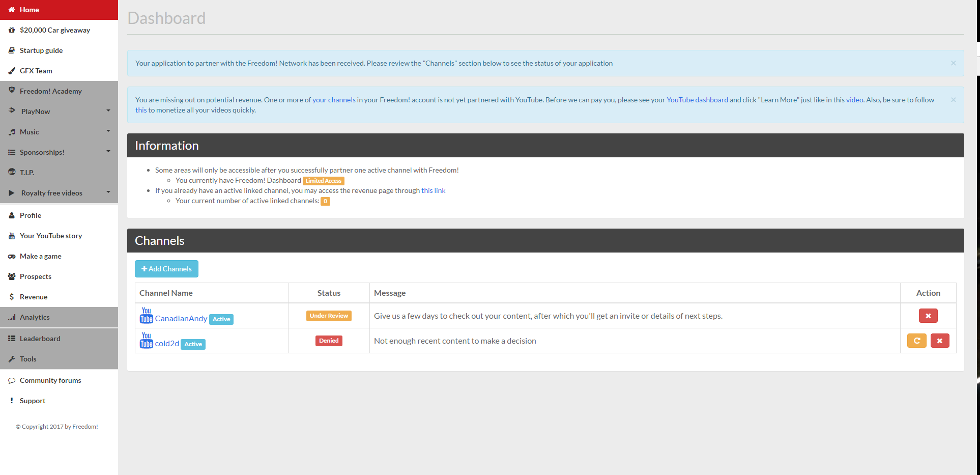Click the Limited Access badge

(324, 181)
